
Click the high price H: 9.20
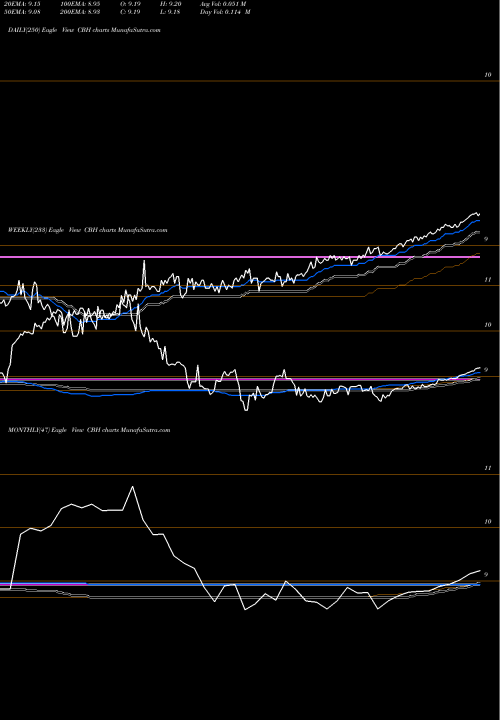point(172,4)
